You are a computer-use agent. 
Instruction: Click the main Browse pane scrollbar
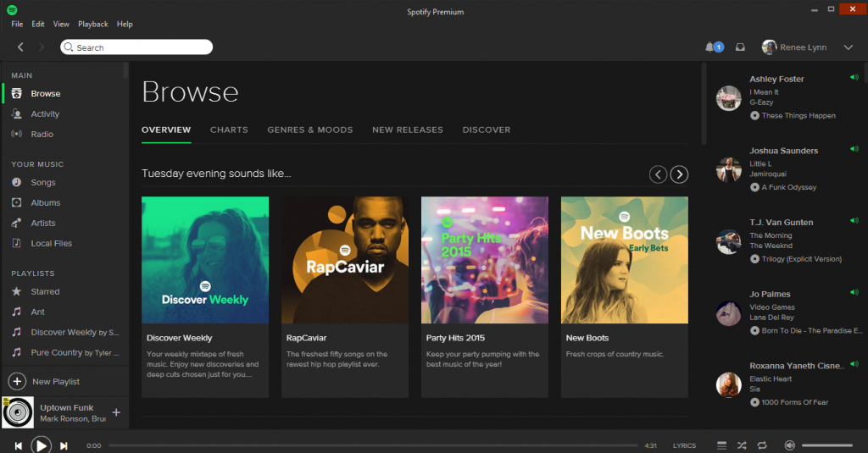[704, 103]
